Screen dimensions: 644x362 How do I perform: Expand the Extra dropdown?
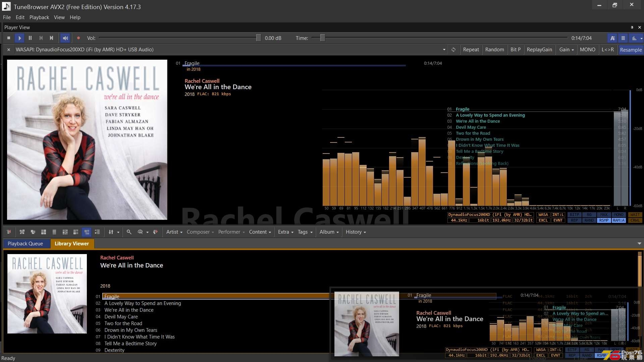[285, 232]
